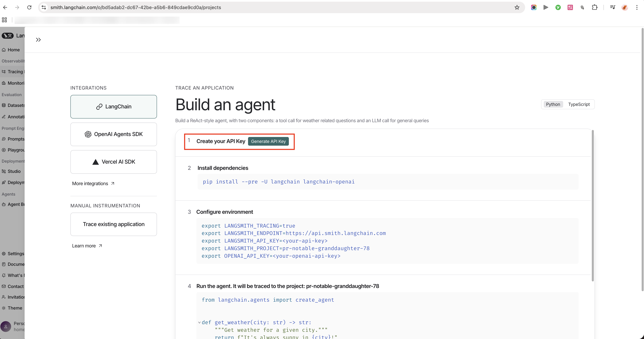Click the Generate API Key button

(x=268, y=141)
